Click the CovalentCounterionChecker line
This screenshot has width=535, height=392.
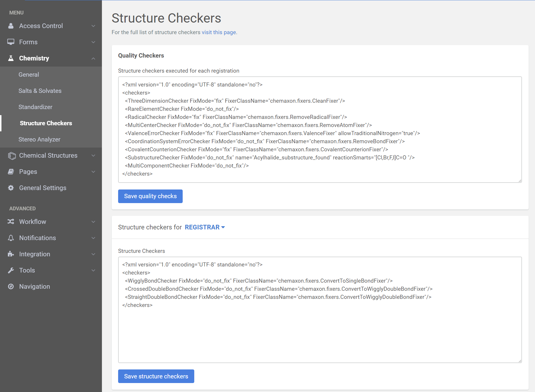tap(256, 149)
